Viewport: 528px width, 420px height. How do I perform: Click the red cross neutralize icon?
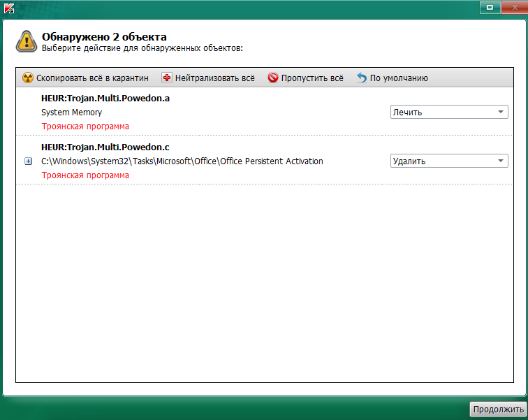click(167, 78)
